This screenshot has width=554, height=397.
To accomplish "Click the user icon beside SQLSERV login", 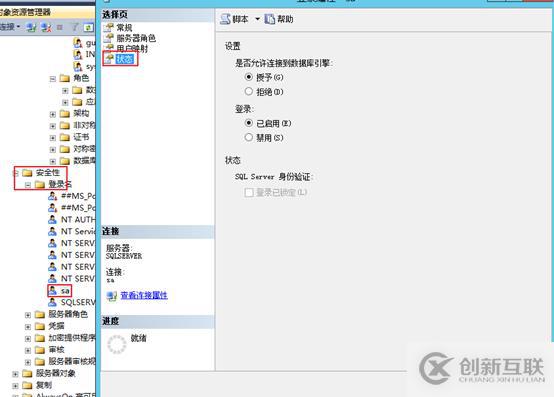I will [x=52, y=302].
